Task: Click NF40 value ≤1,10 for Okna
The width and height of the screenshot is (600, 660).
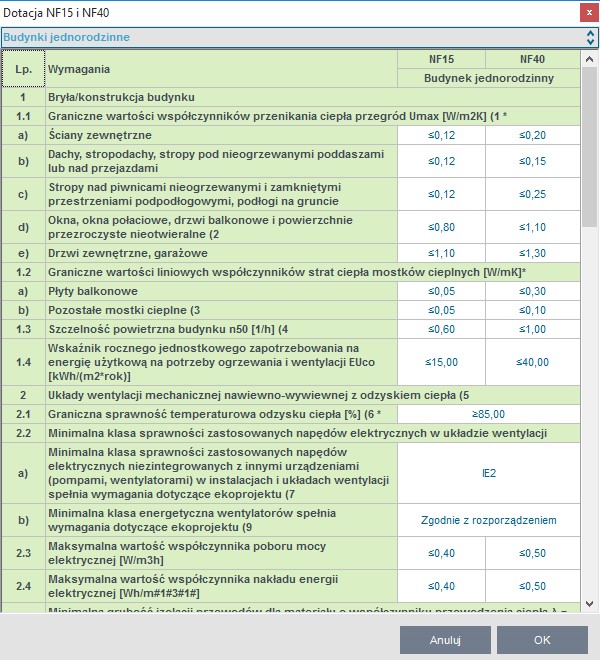Action: tap(533, 227)
